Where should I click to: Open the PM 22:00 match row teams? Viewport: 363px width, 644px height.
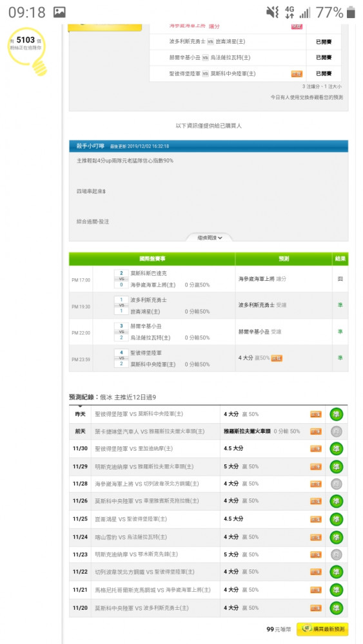tap(150, 332)
